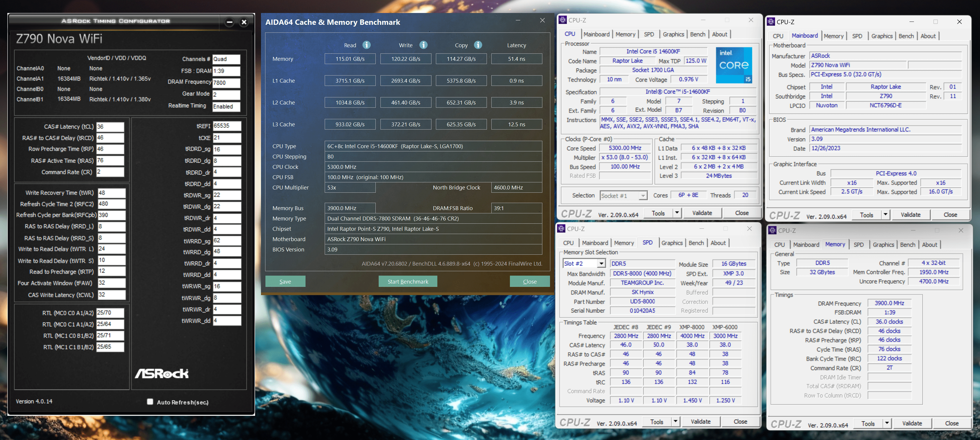Open Mainboard tab in CPU-Z SPD window
The width and height of the screenshot is (980, 440).
point(595,243)
